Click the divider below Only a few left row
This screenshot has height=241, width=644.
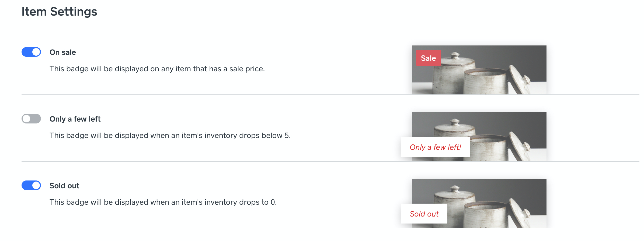[215, 161]
